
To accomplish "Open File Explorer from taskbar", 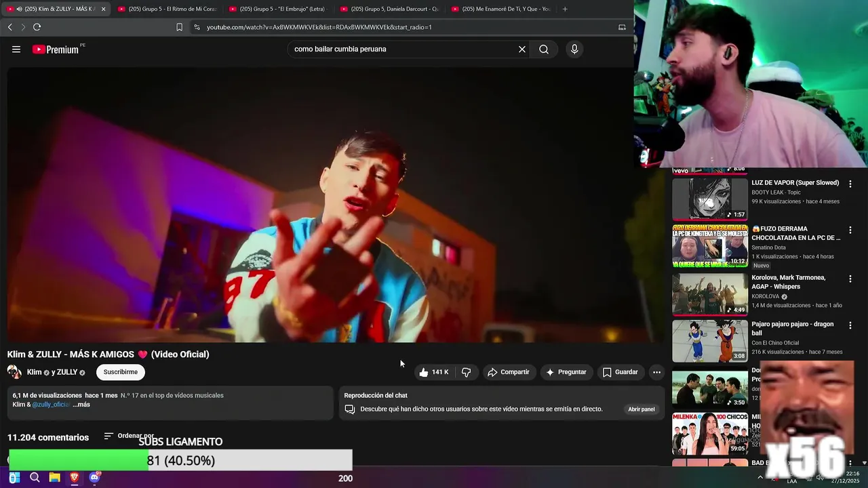I will pos(54,478).
